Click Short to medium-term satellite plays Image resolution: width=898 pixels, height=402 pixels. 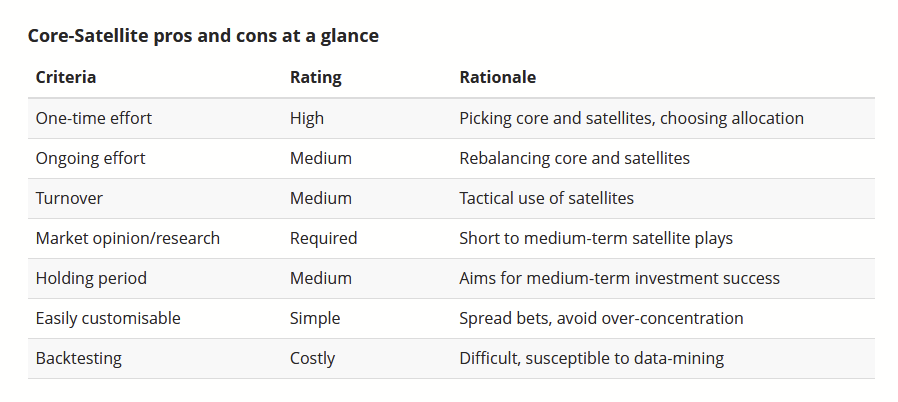[596, 238]
